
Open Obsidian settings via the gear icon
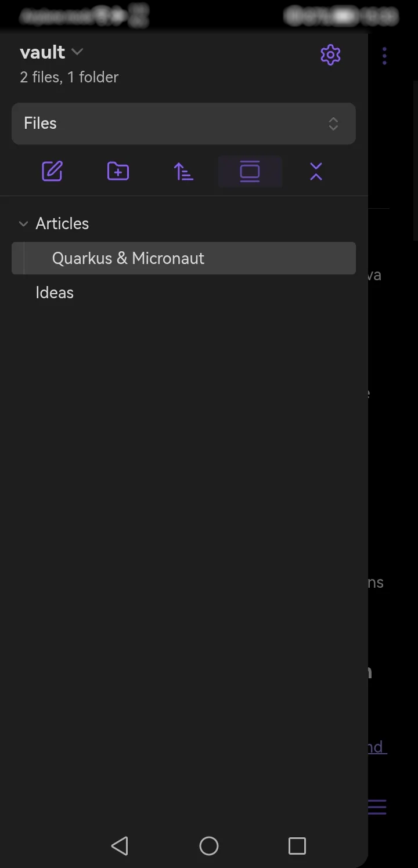coord(330,55)
